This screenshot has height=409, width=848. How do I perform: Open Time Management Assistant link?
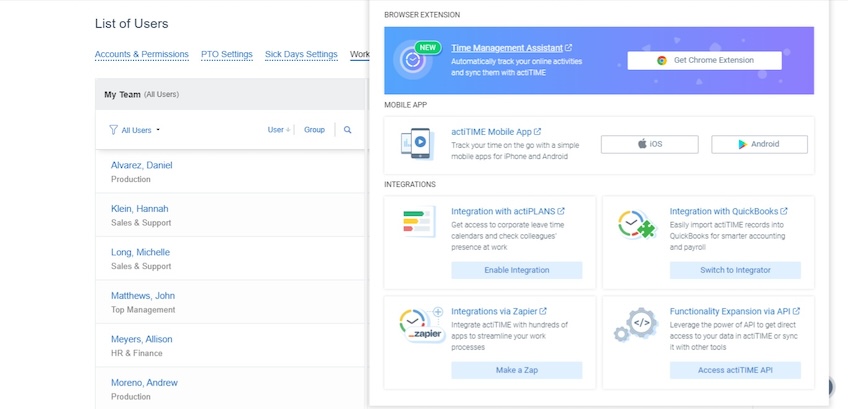tap(507, 48)
